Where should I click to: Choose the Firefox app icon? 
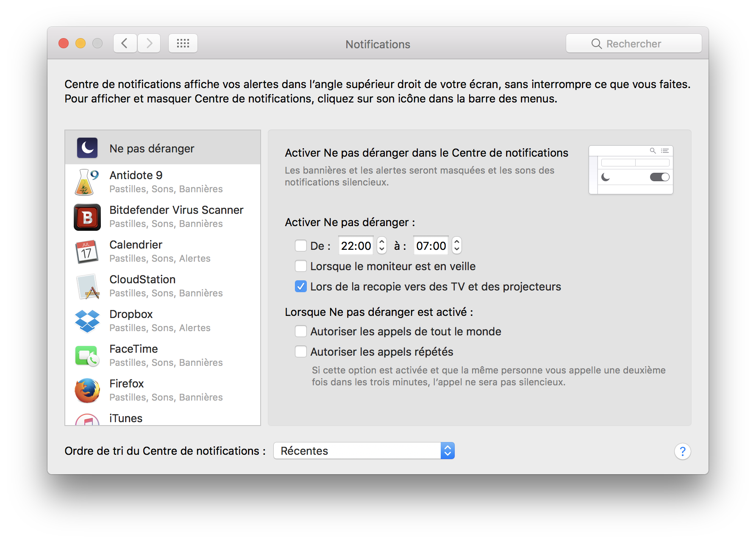pyautogui.click(x=87, y=391)
